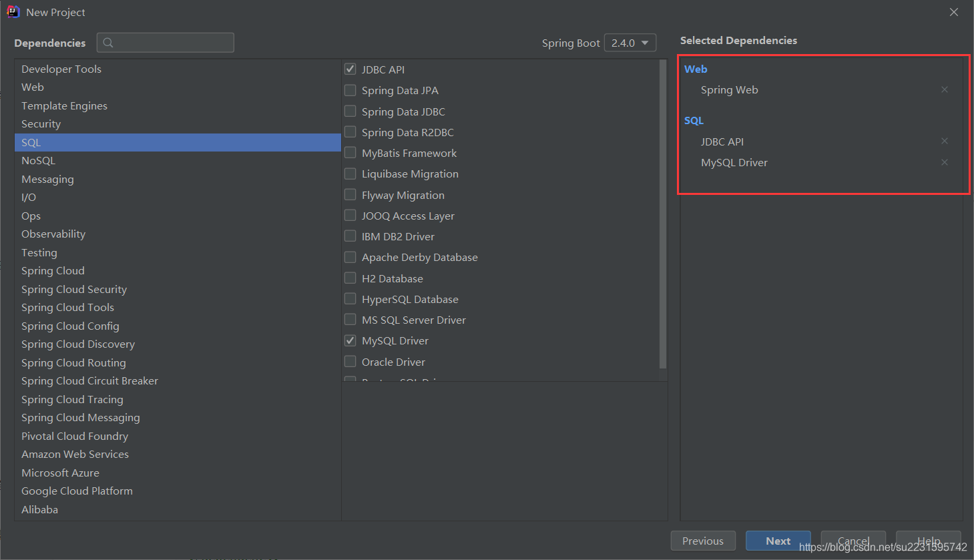Open Spring Cloud Discovery
The image size is (974, 560).
coord(178,344)
